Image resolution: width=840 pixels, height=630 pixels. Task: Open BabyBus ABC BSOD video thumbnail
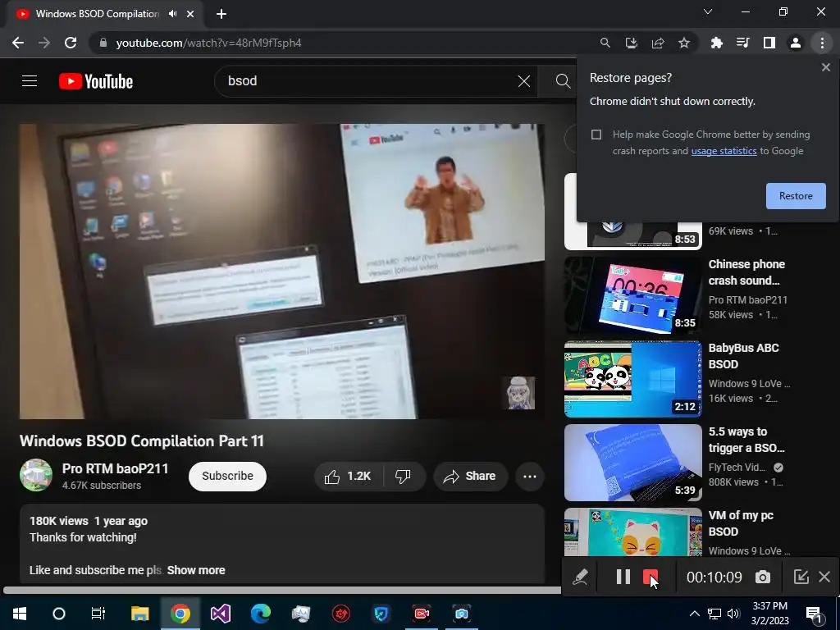coord(632,379)
